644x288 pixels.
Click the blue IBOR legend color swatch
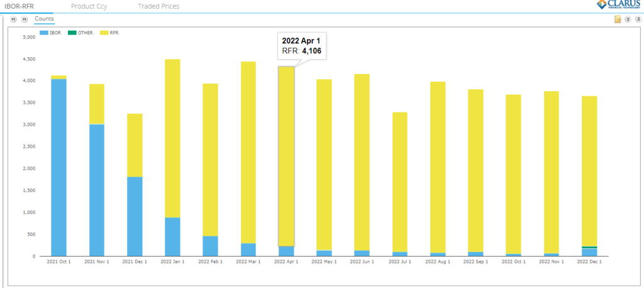(x=43, y=33)
